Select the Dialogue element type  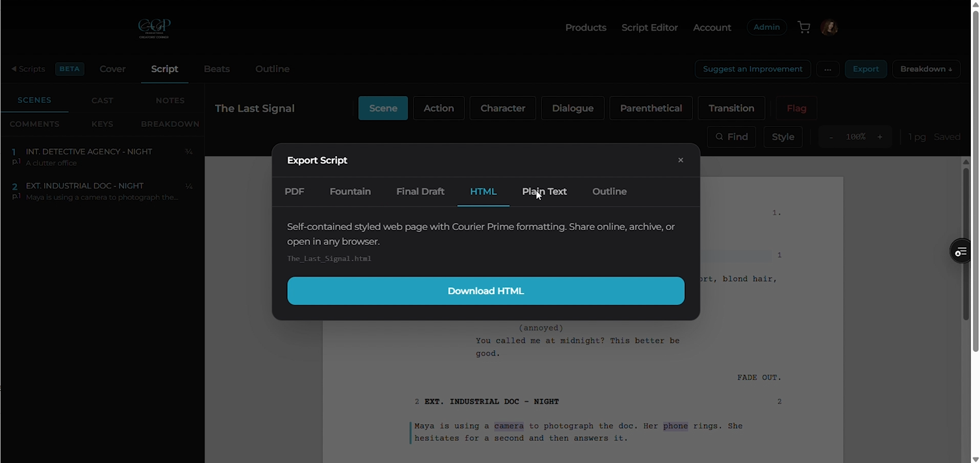[572, 108]
